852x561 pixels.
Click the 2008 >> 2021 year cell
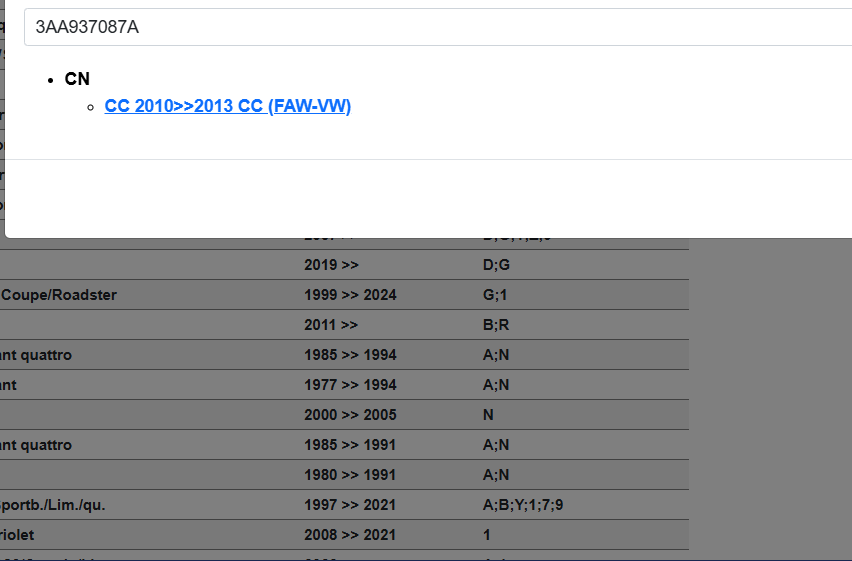point(350,535)
